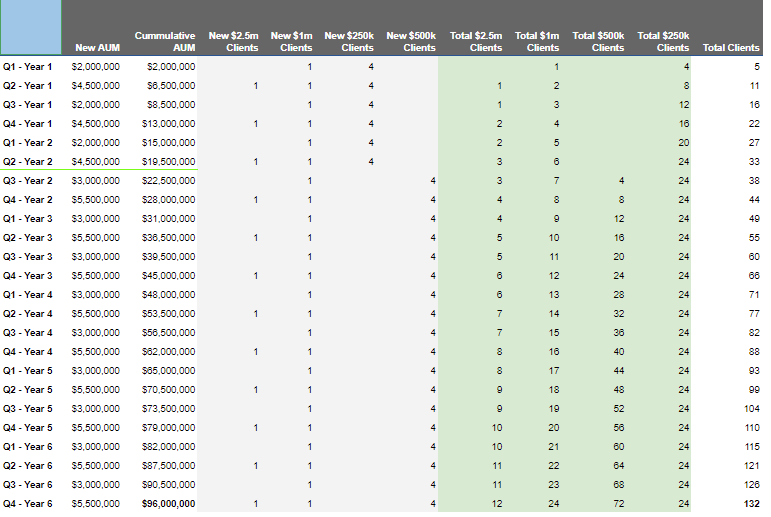Click the 'Total $250k Clients' header

(663, 42)
